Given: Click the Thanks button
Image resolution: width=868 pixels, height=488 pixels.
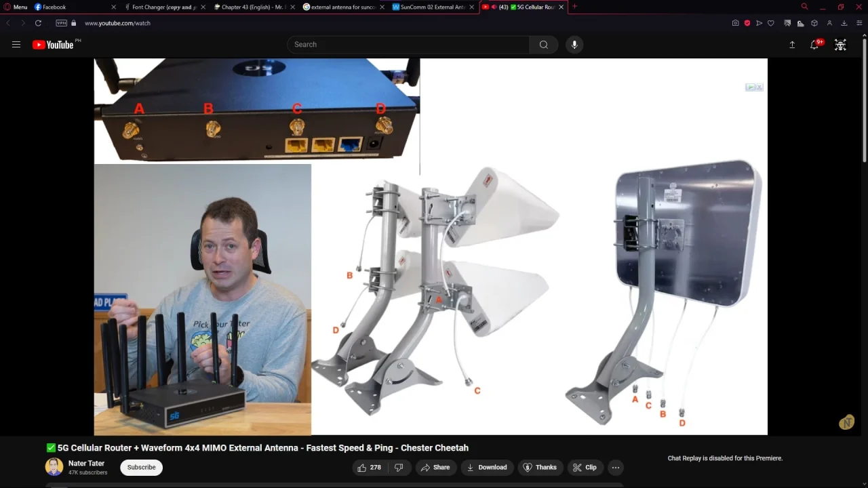Looking at the screenshot, I should (x=540, y=467).
